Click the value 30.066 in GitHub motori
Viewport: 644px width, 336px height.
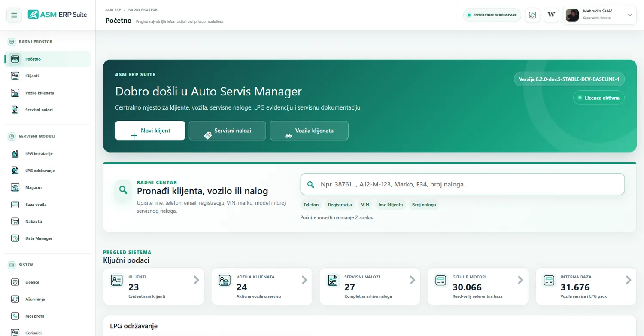(x=467, y=287)
